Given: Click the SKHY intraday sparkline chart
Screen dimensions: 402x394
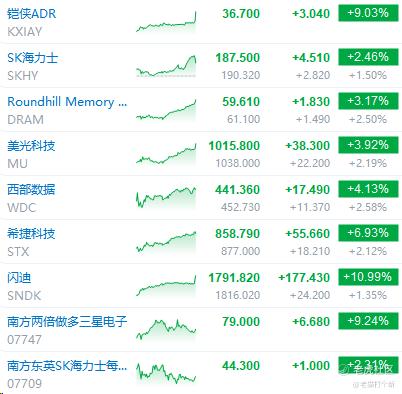Looking at the screenshot, I should [166, 66].
